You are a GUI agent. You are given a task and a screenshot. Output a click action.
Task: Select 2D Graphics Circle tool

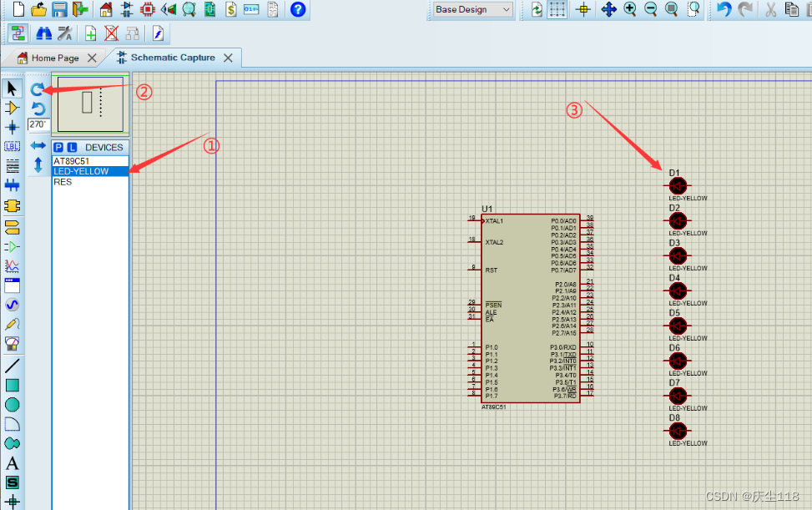(12, 405)
